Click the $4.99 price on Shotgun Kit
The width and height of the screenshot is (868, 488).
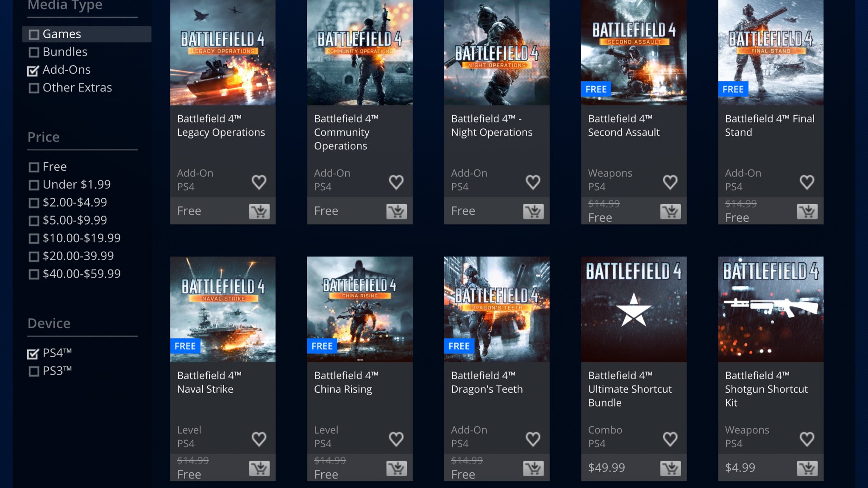(740, 468)
